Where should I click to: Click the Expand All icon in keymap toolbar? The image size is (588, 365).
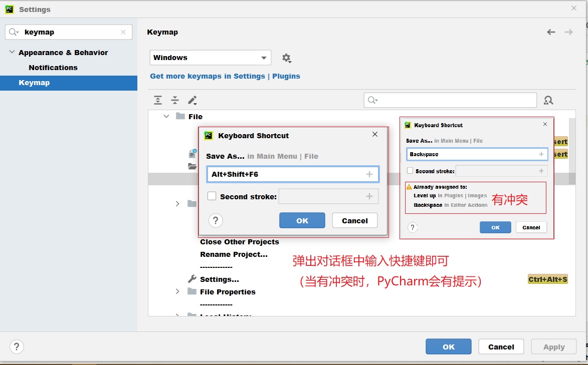[x=158, y=100]
